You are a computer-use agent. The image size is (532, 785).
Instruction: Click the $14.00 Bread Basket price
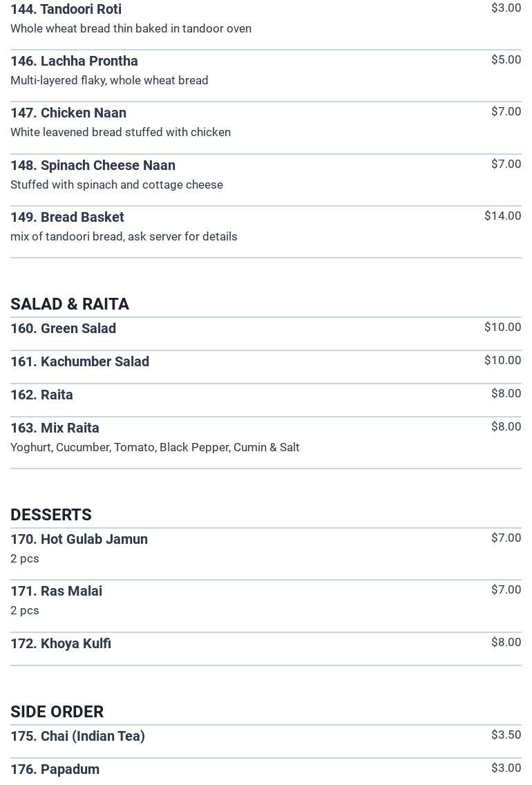[502, 216]
